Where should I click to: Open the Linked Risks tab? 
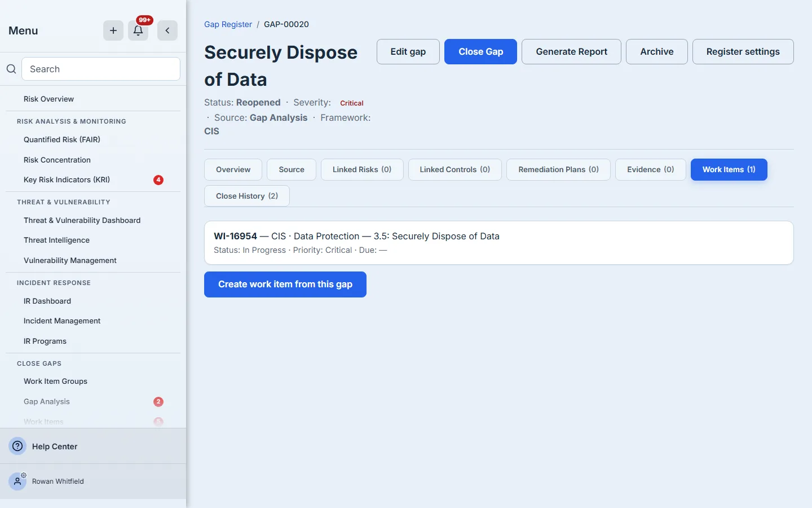coord(362,169)
